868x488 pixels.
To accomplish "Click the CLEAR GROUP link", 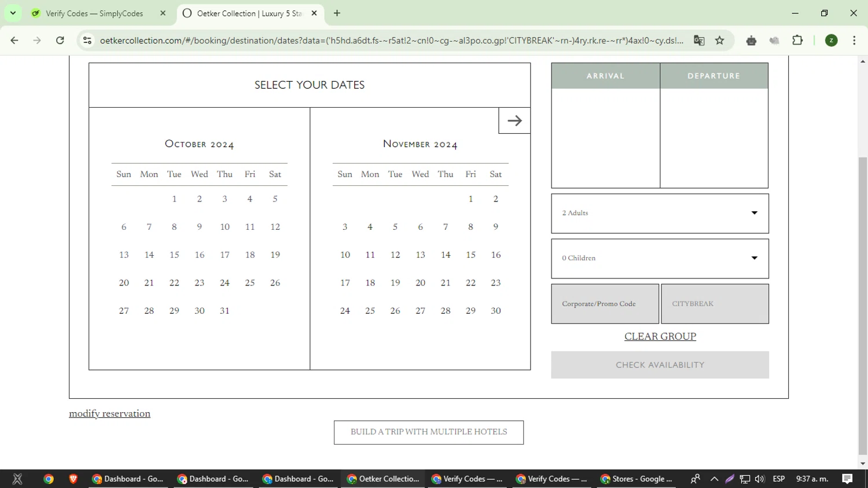I will 660,336.
